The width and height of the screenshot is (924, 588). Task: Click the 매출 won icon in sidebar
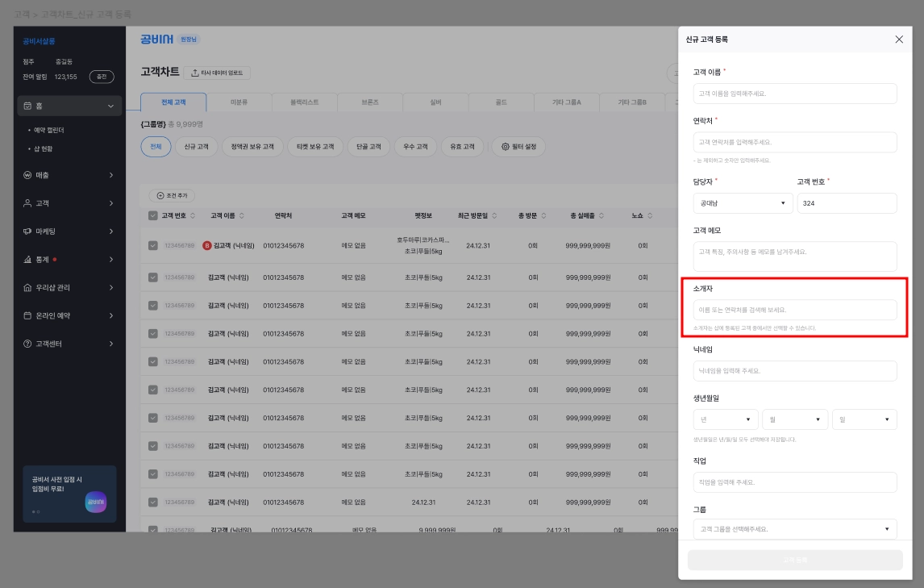point(27,175)
